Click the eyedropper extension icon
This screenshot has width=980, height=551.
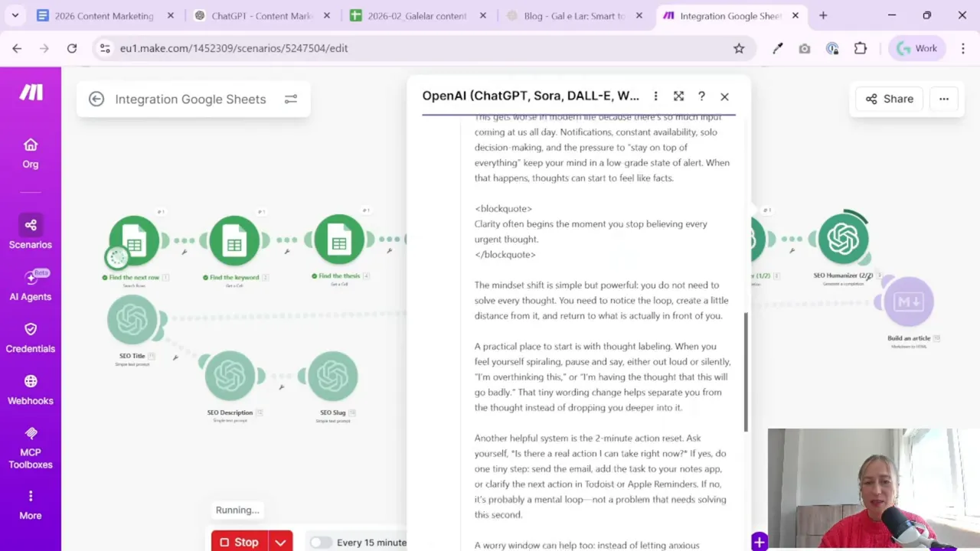(778, 48)
